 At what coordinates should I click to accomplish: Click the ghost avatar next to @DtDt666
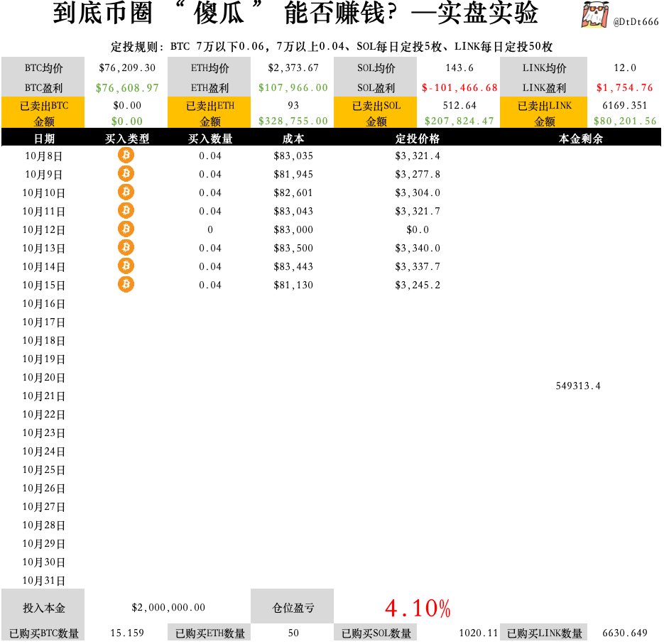tap(595, 15)
